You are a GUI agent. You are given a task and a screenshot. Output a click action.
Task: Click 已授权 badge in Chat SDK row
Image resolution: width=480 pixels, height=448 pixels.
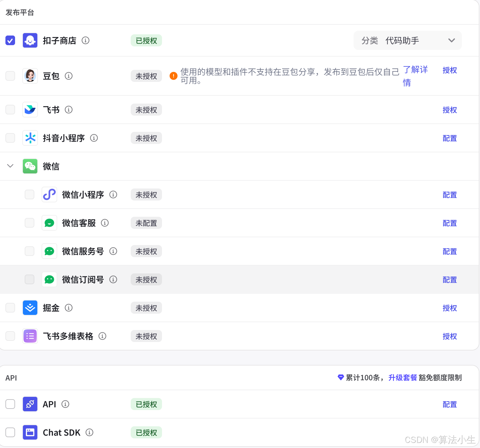(146, 432)
